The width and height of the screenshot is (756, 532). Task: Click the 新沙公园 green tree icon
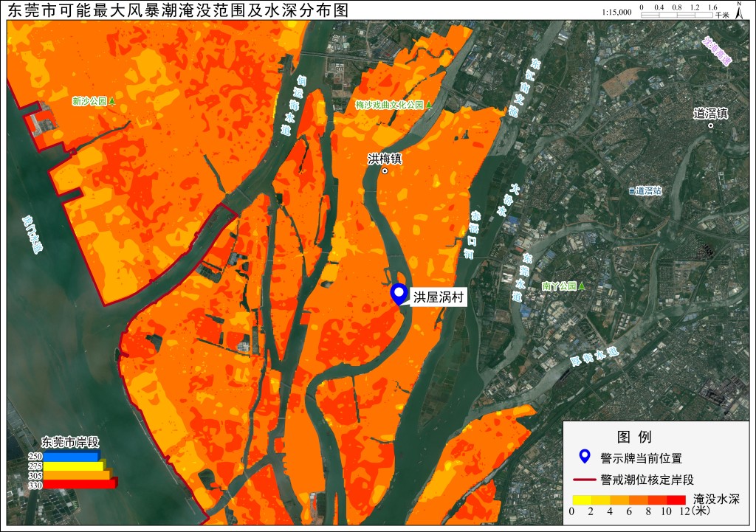coord(112,101)
